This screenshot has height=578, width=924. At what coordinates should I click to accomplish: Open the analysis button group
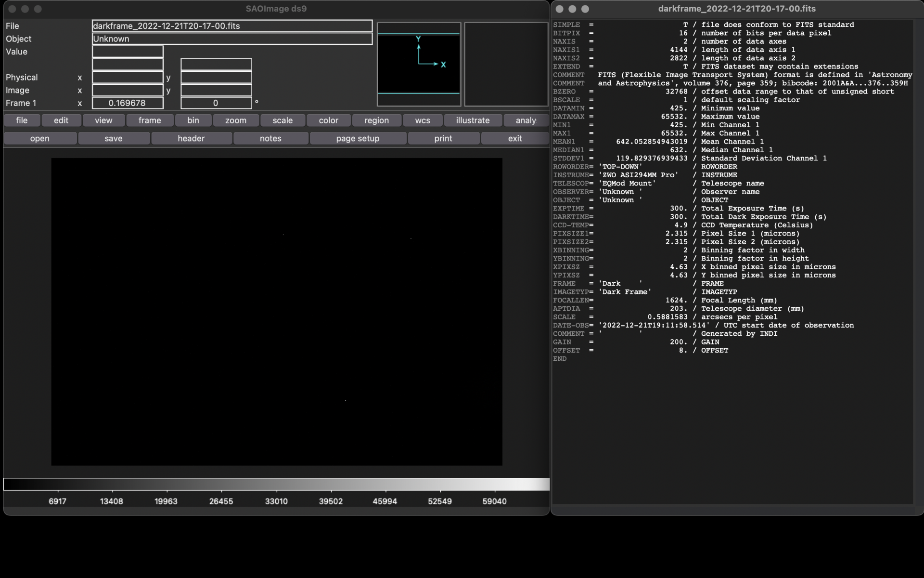pyautogui.click(x=526, y=120)
